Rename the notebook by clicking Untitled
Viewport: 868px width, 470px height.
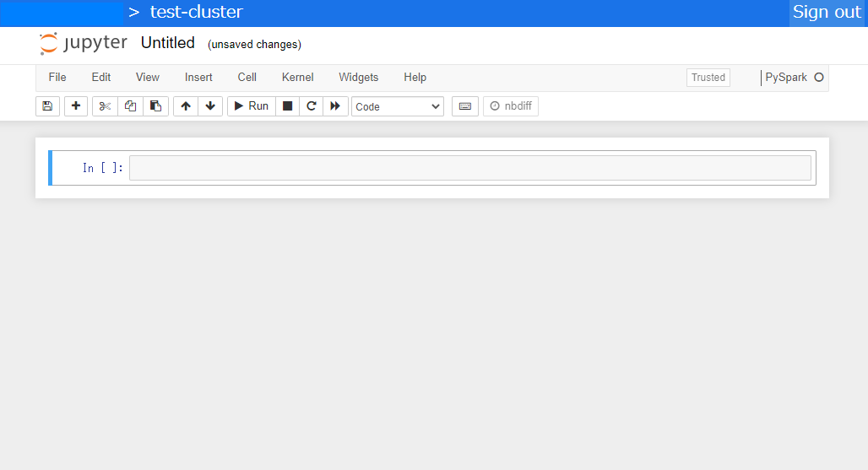tap(168, 42)
